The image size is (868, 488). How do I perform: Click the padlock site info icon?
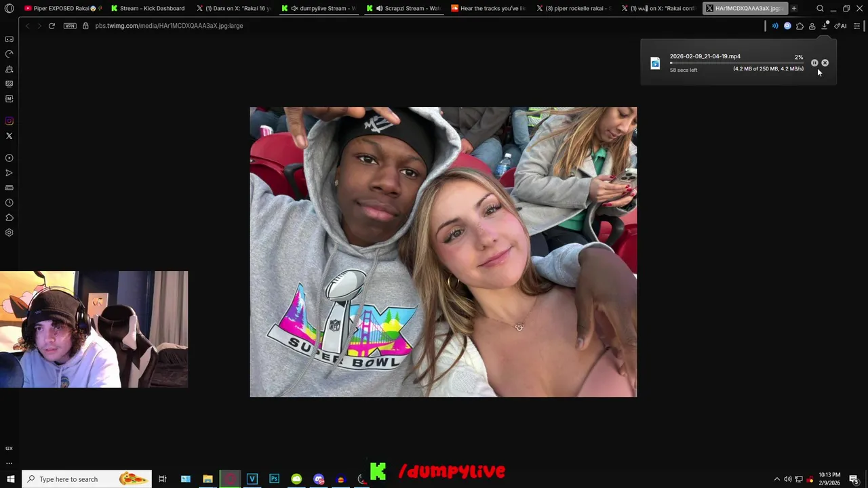(85, 26)
